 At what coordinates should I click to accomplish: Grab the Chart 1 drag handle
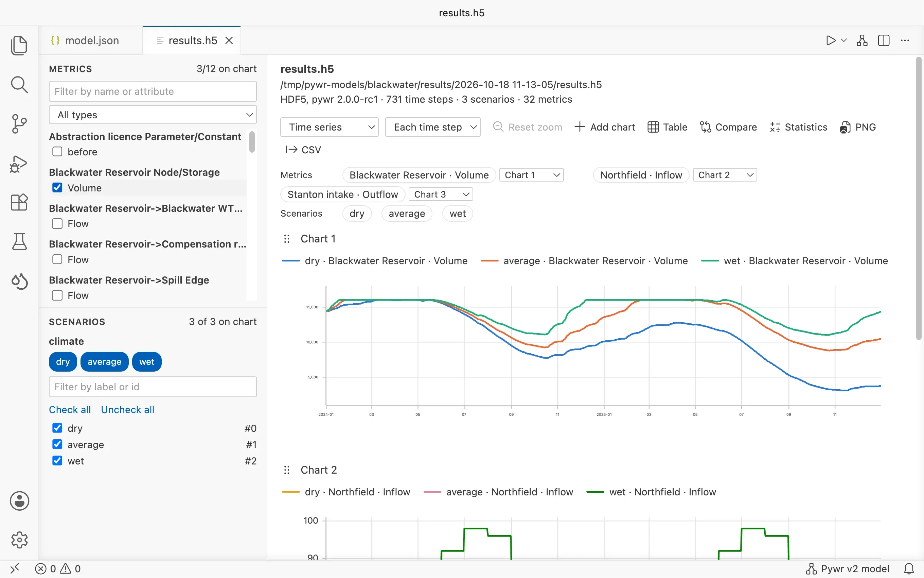287,239
